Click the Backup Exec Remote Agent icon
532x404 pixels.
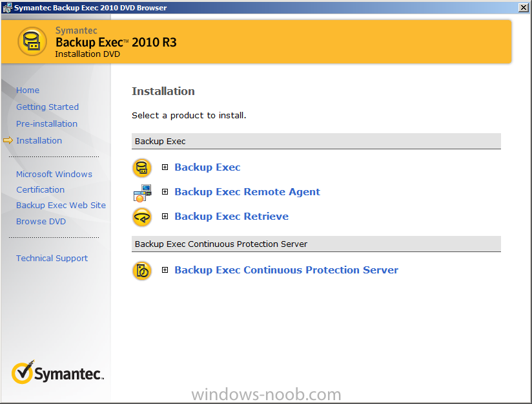pos(142,193)
